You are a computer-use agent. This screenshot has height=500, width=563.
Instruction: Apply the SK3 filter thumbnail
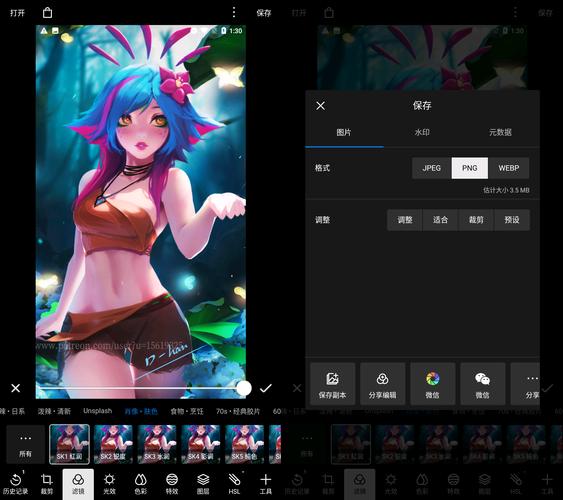coord(157,444)
